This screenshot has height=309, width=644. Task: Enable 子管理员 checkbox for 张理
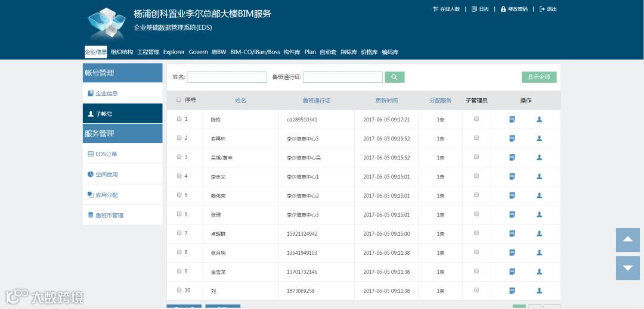point(476,214)
